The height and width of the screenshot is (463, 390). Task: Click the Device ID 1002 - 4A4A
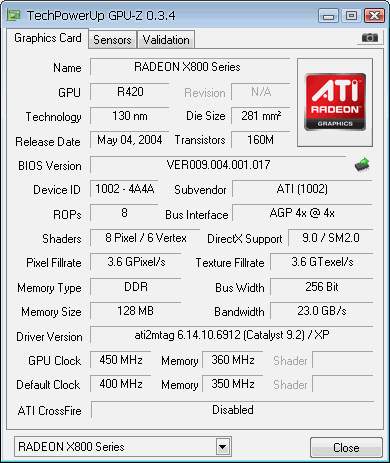click(124, 189)
